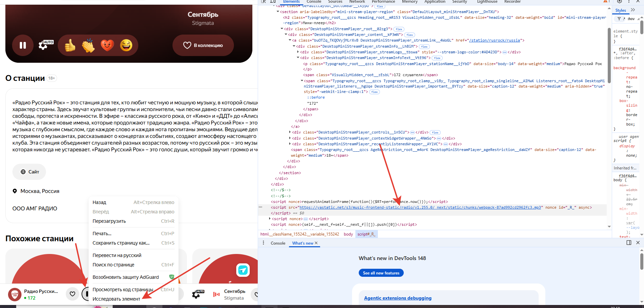Collapse the DesktopMiniStreamPlayer_content div node
This screenshot has width=644, height=308.
286,35
